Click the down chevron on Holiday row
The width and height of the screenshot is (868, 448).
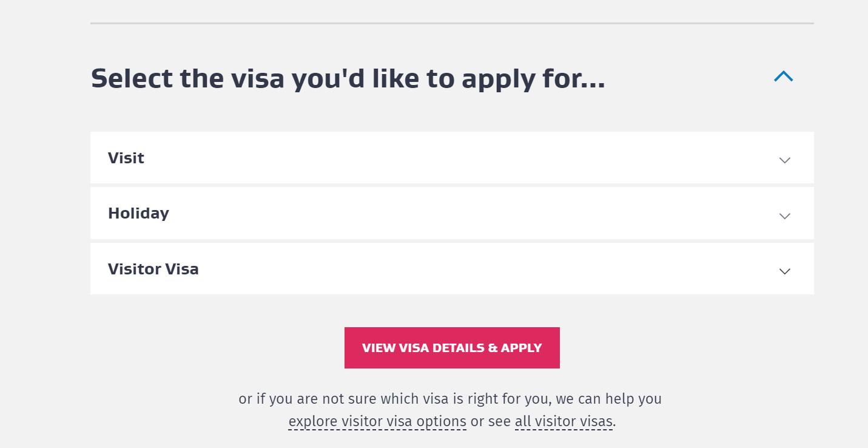[784, 216]
